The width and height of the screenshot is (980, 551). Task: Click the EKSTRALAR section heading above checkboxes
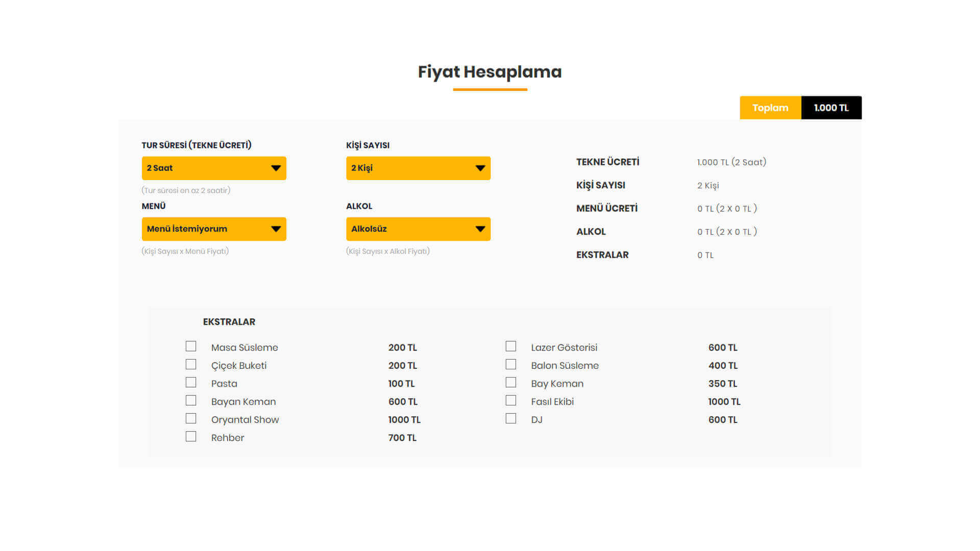click(x=229, y=322)
